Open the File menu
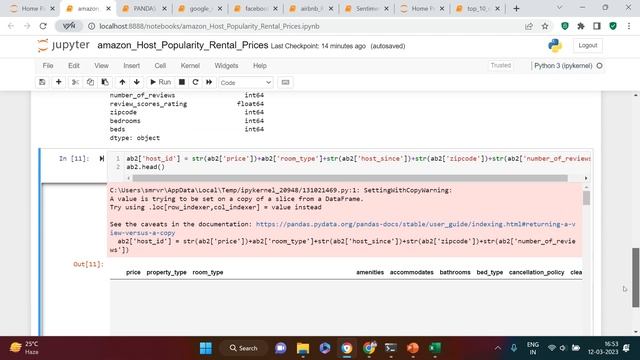Image resolution: width=640 pixels, height=360 pixels. [48, 65]
